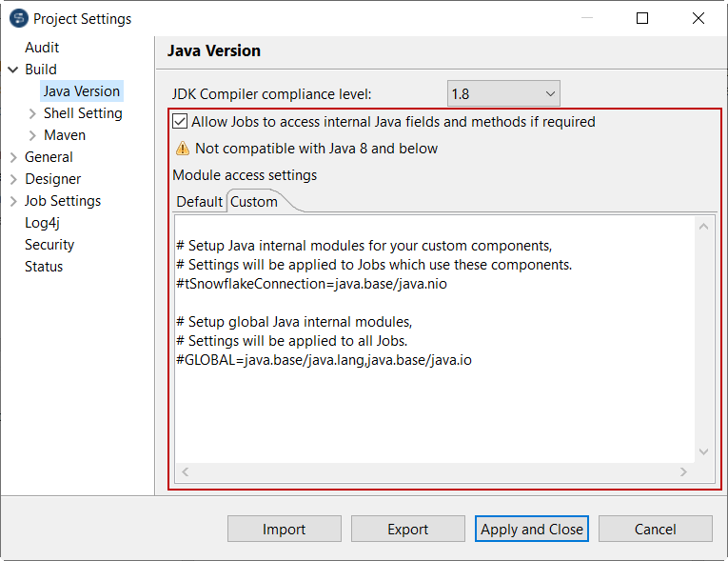Image resolution: width=728 pixels, height=561 pixels.
Task: Close the Project Settings dialog
Action: coord(698,18)
